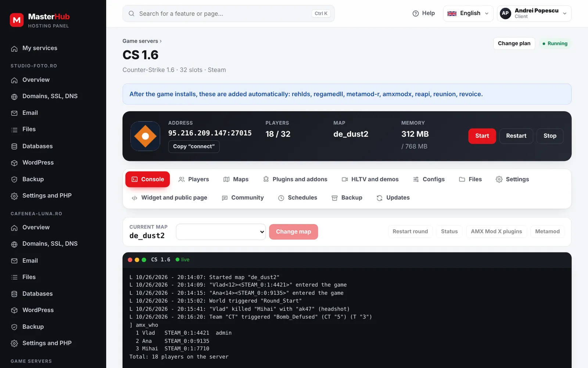
Task: Open the Configs tab
Action: (x=429, y=179)
